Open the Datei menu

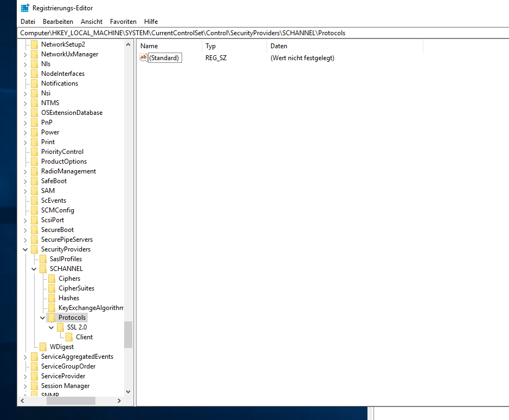click(28, 22)
